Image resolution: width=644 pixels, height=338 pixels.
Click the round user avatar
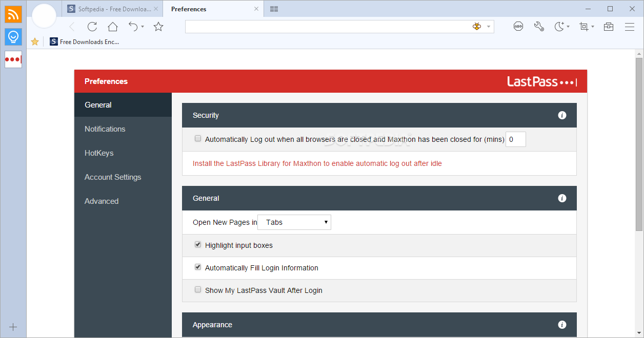[x=44, y=16]
